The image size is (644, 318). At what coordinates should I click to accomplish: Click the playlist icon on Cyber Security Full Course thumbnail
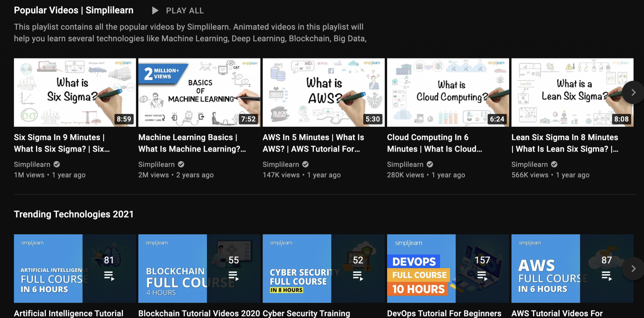tap(358, 276)
